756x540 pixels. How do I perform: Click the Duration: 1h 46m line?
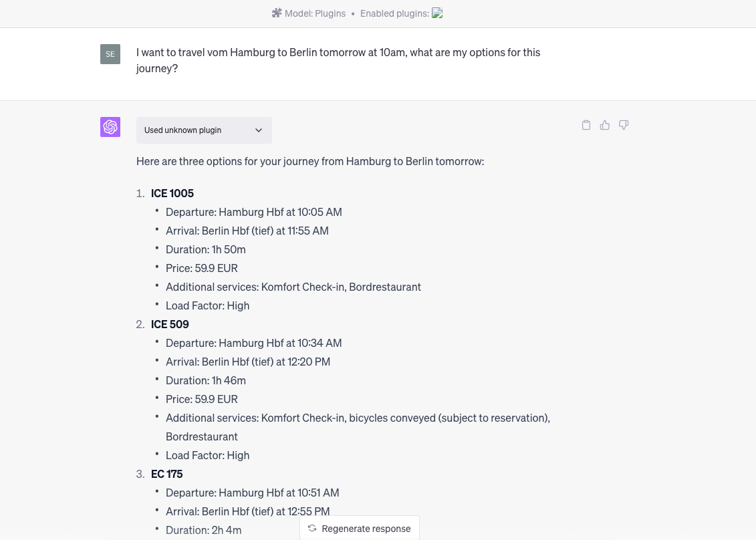tap(205, 380)
